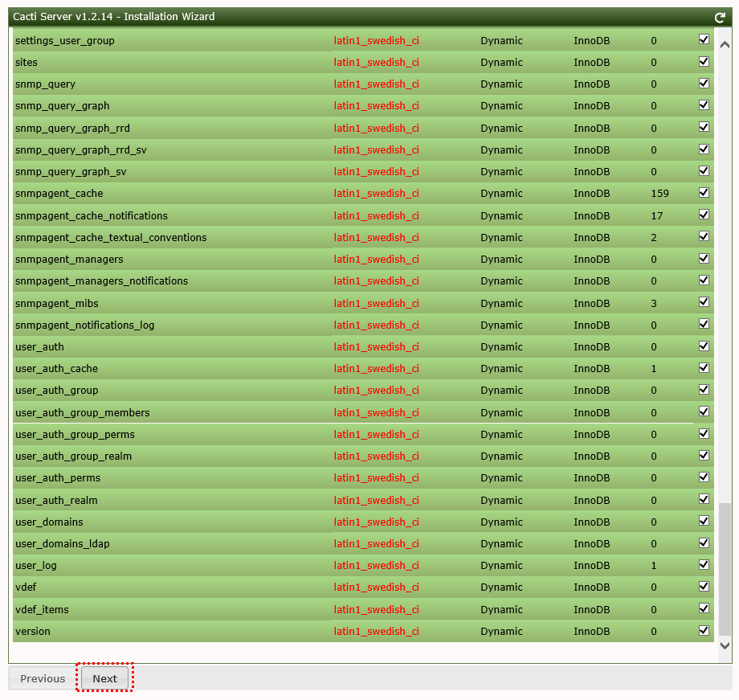
Task: Click the row count 2 for snmpagent_cache_textual_conventions
Action: point(654,238)
